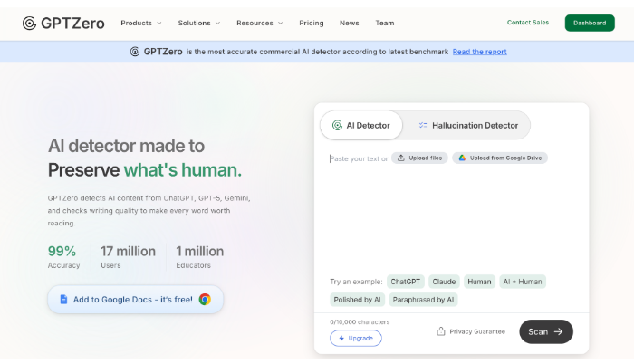Click the GPTZero logo in header

[63, 23]
